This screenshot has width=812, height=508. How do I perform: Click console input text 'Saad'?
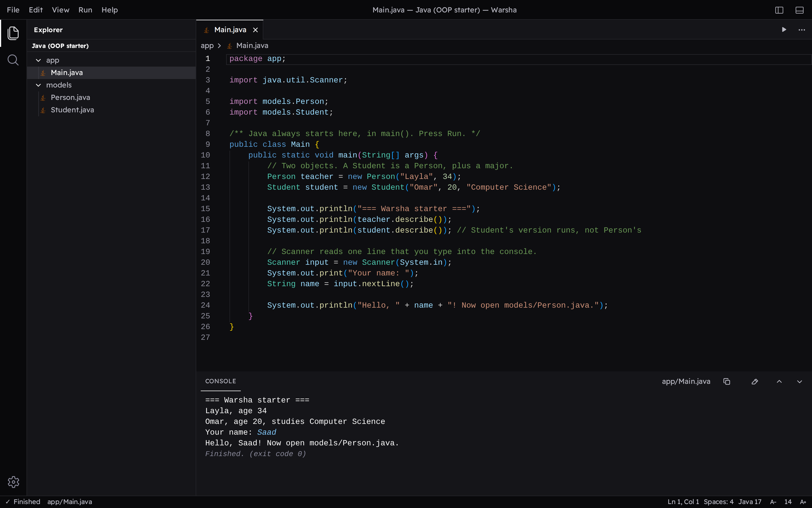tap(267, 432)
